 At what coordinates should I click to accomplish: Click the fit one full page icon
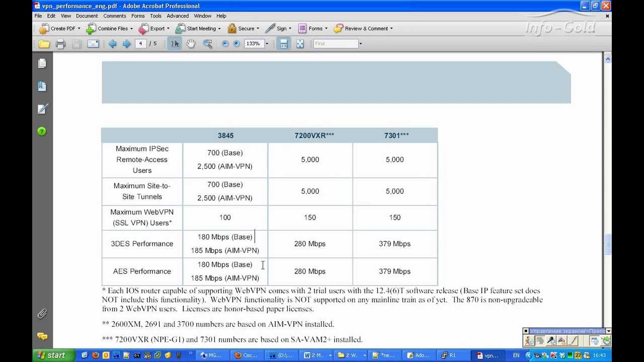point(300,44)
